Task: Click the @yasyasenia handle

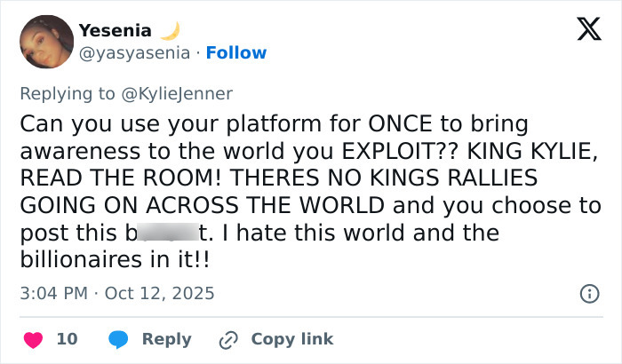Action: tap(134, 53)
